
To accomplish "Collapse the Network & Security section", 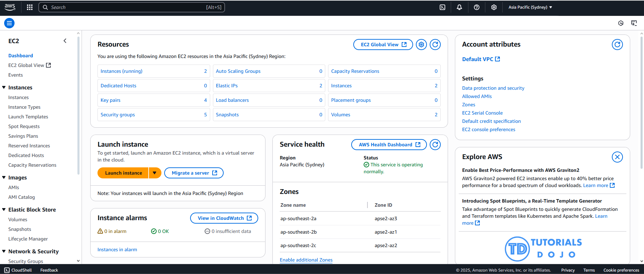I will (x=4, y=252).
